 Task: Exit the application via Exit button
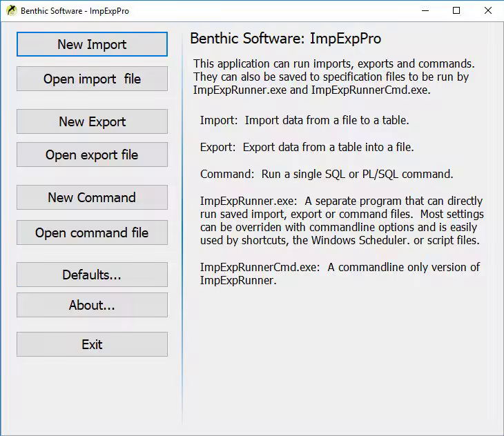(x=92, y=344)
